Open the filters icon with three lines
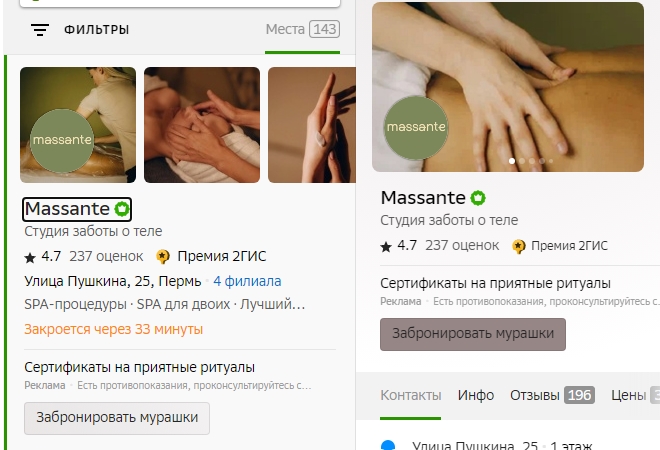The image size is (660, 450). tap(40, 30)
